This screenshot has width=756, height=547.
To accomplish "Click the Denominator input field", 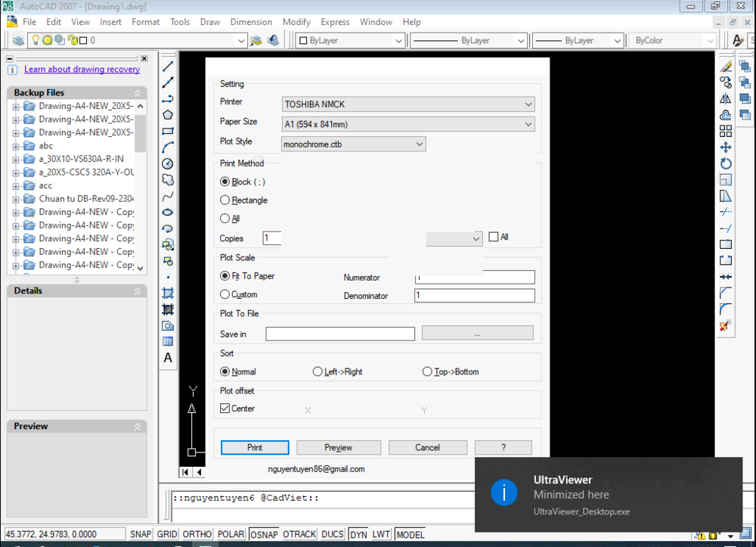I will (x=475, y=295).
